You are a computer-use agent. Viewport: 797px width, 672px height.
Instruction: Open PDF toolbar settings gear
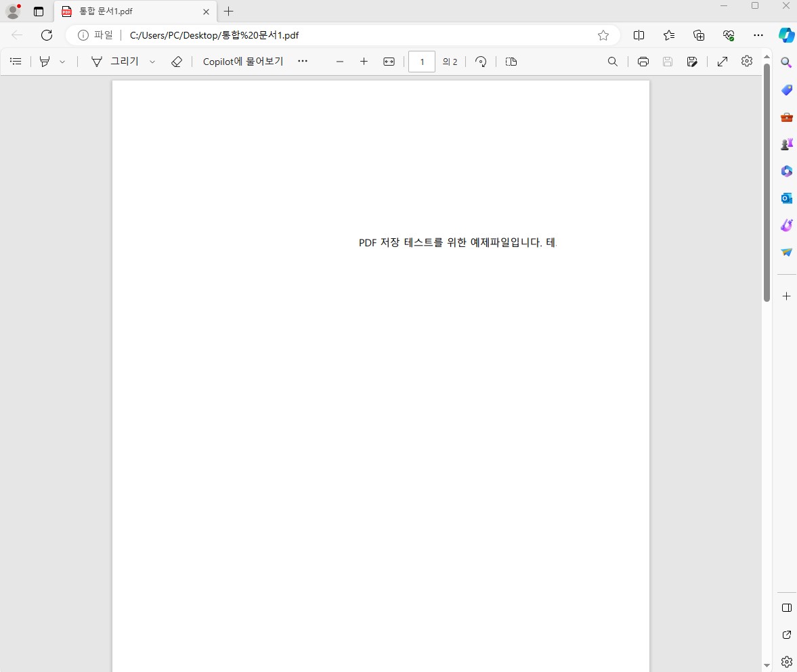click(747, 61)
